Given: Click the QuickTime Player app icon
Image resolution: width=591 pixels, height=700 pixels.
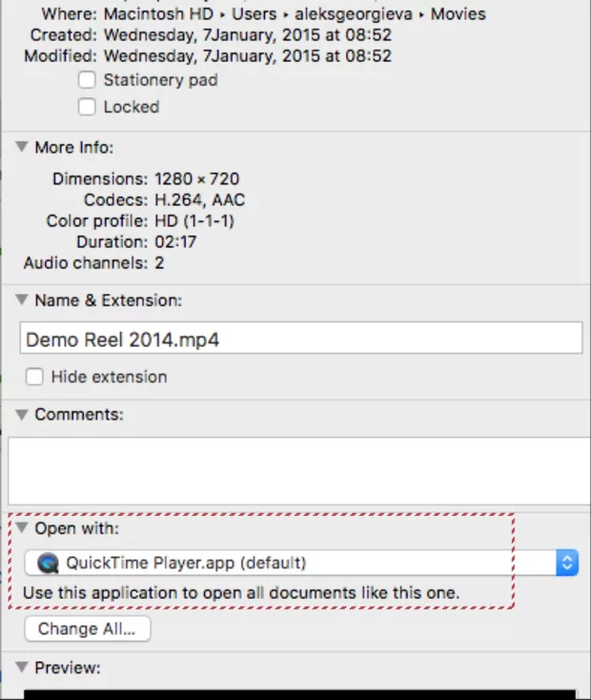Looking at the screenshot, I should tap(47, 563).
